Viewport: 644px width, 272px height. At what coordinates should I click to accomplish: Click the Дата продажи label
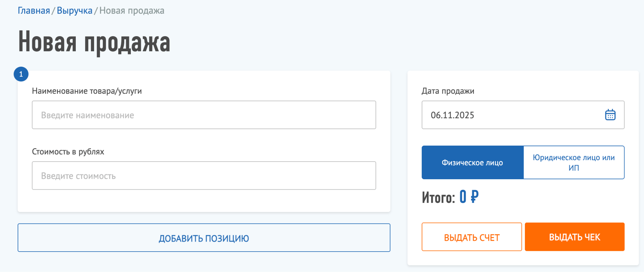pyautogui.click(x=448, y=91)
